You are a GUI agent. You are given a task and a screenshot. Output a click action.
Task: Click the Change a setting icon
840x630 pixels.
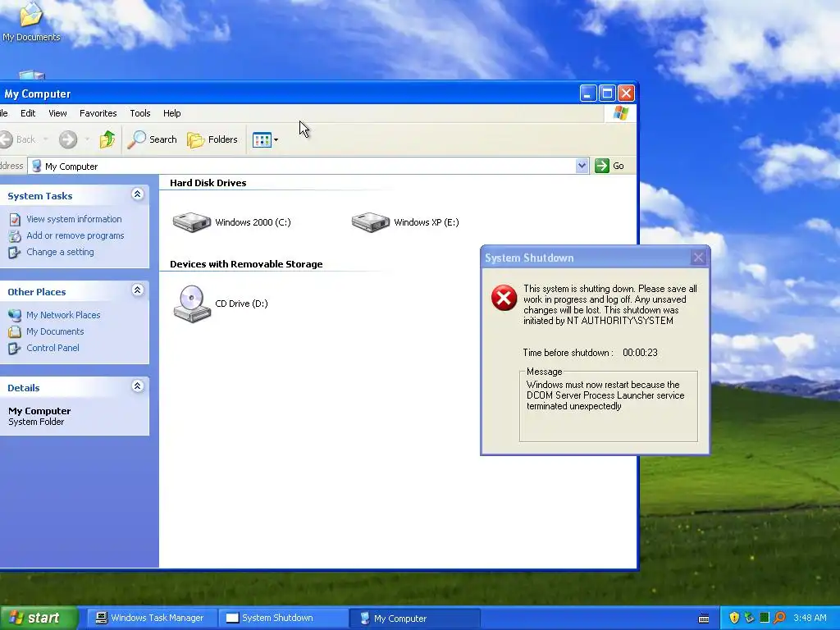(x=15, y=253)
